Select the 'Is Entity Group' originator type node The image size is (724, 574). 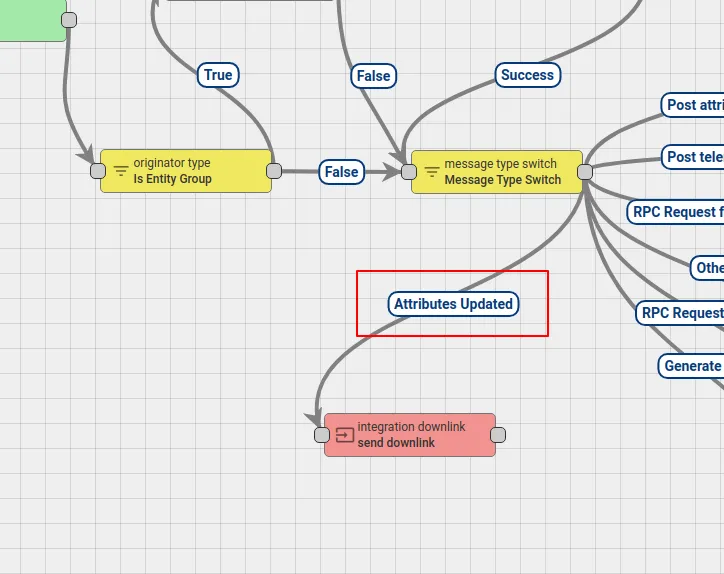186,171
